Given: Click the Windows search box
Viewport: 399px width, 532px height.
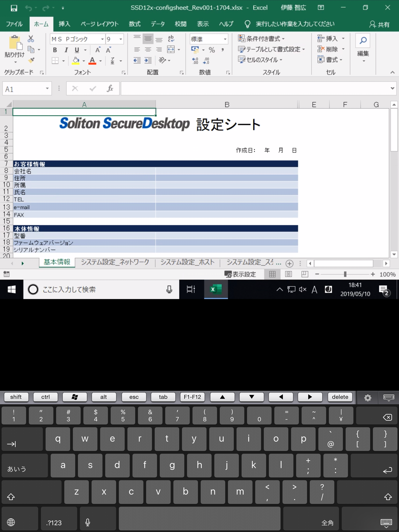Looking at the screenshot, I should tap(101, 289).
